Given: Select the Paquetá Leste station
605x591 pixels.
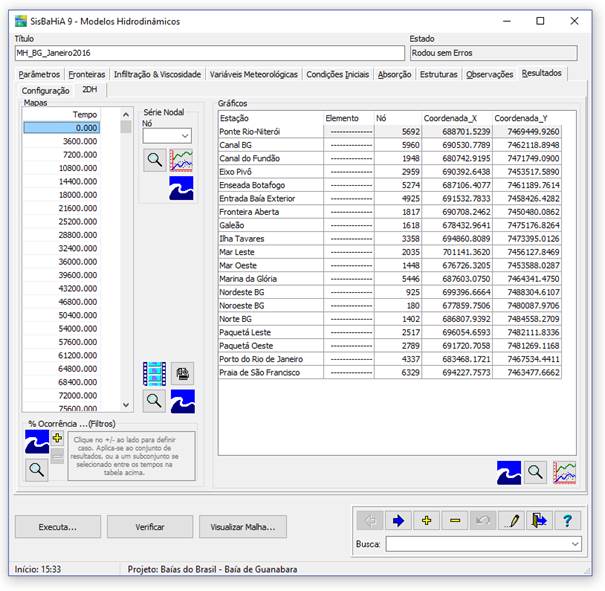Looking at the screenshot, I should (x=390, y=333).
